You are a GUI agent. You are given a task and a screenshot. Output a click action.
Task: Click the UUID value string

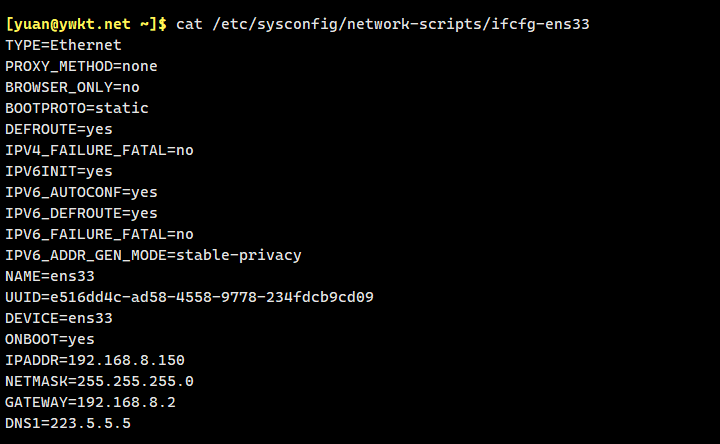(x=211, y=297)
